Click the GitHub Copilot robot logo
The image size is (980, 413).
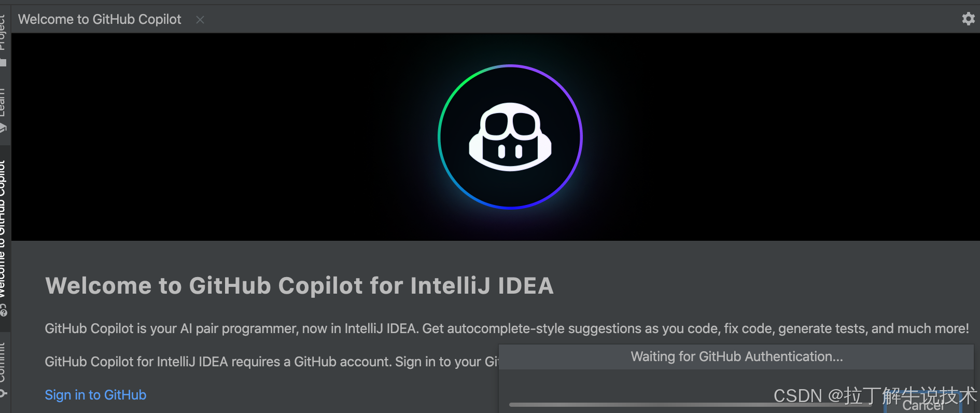[x=510, y=136]
